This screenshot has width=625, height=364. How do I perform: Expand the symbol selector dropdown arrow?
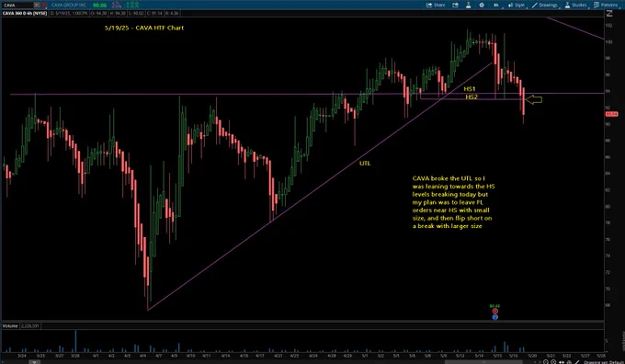[37, 6]
